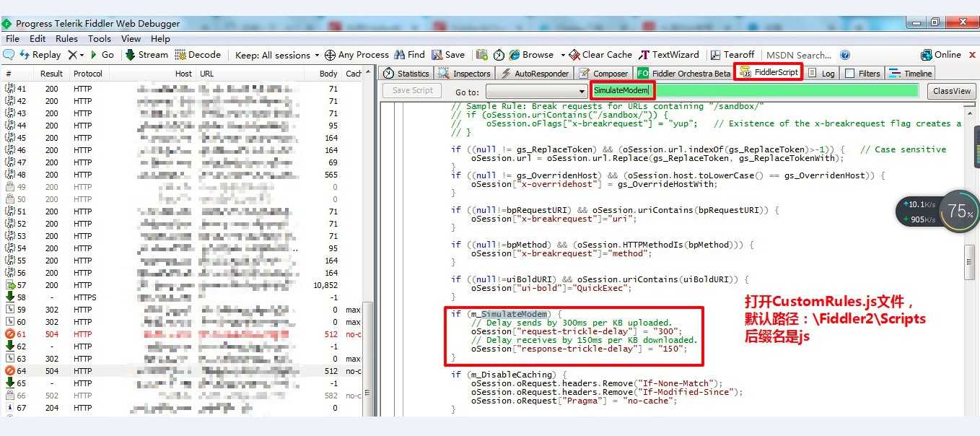The height and width of the screenshot is (436, 980).
Task: Click the blue help question icon
Action: tap(845, 55)
